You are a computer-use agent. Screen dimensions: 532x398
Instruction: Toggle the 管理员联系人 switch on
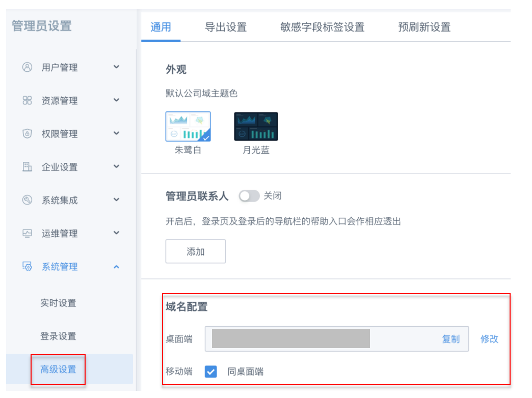point(249,196)
